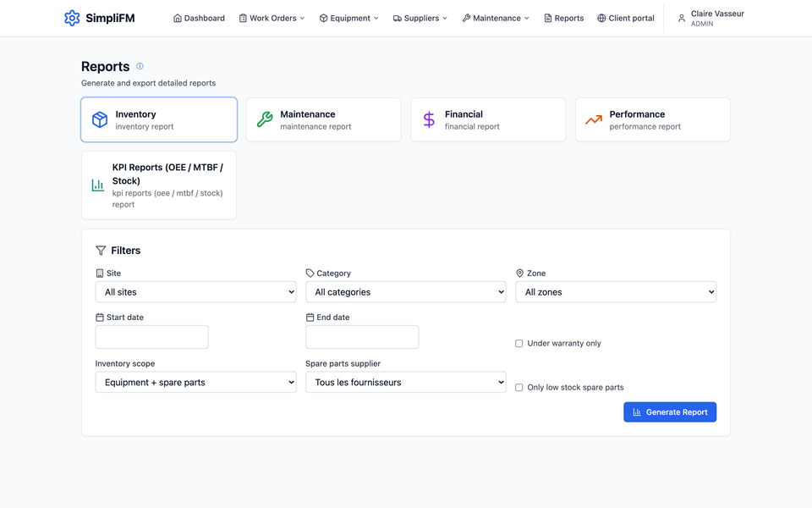The image size is (812, 508).
Task: Click the bar chart icon on KPI Reports card
Action: click(x=98, y=185)
